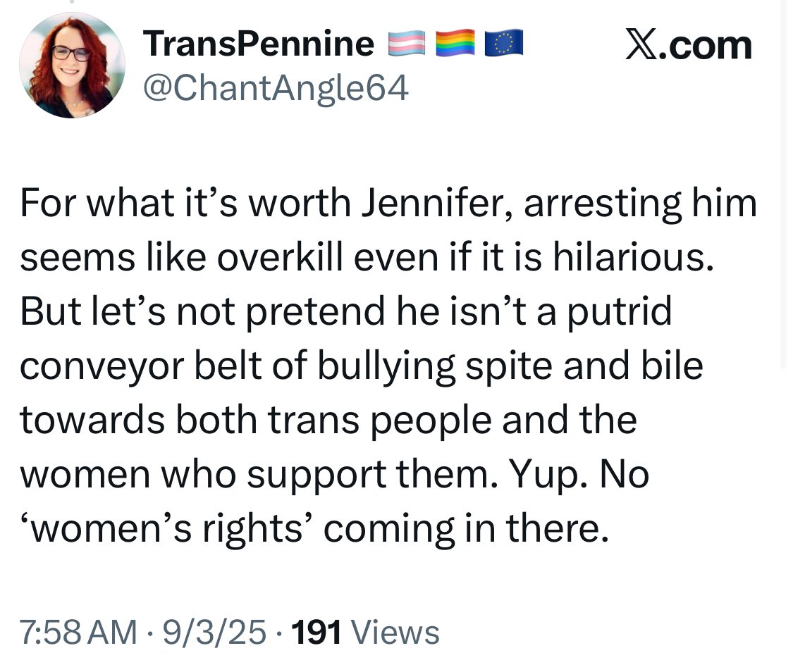Image resolution: width=793 pixels, height=672 pixels.
Task: Click the transgender pride flag emoji
Action: [407, 45]
